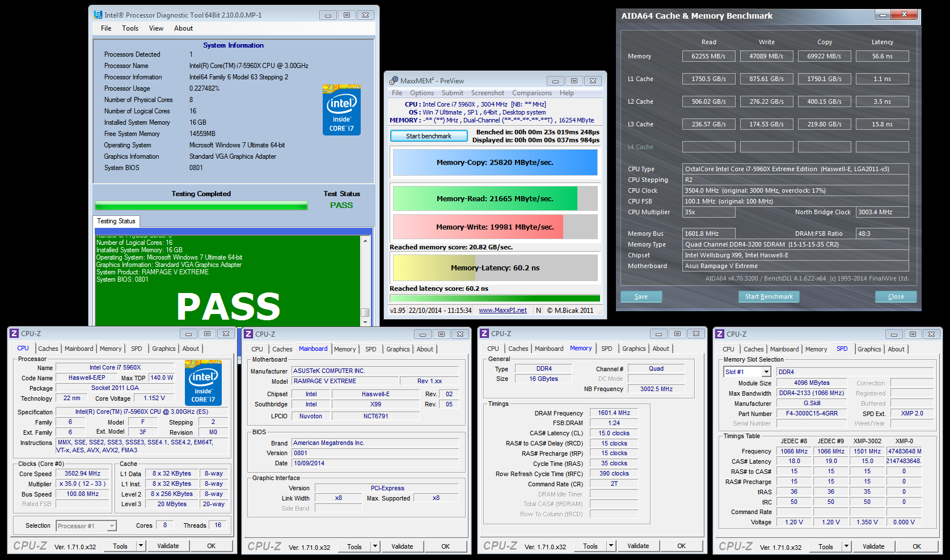Open Tools dropdown arrow in CPU-Z Mainboard window

pos(375,546)
